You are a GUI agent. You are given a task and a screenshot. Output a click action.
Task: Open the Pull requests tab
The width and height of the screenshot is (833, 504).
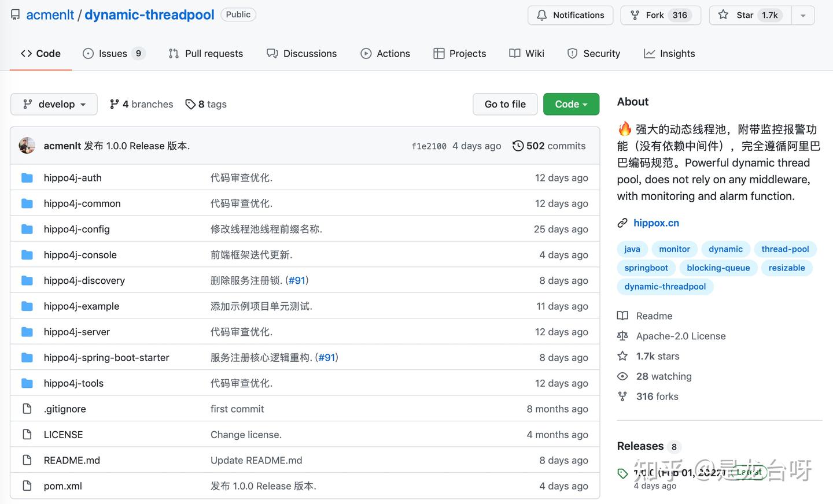tap(205, 53)
